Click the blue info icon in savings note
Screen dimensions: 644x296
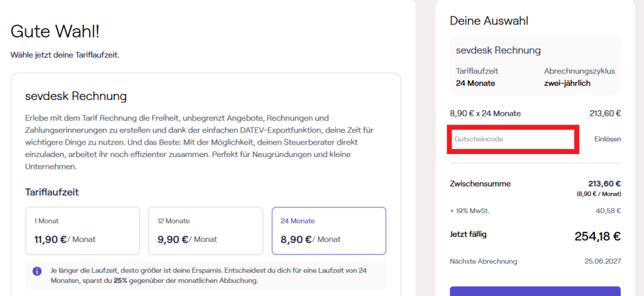point(37,271)
